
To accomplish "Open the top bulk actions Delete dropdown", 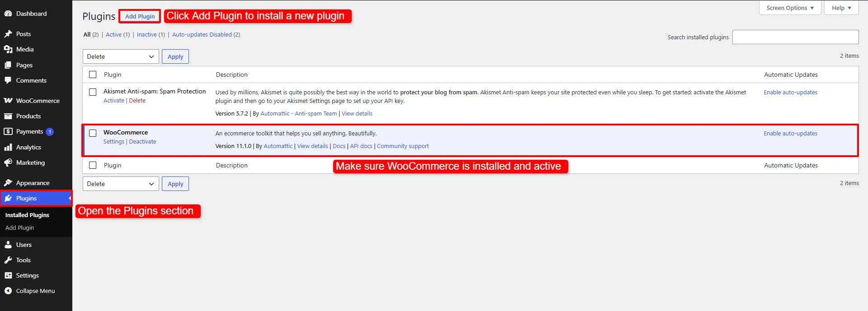I will coord(121,56).
